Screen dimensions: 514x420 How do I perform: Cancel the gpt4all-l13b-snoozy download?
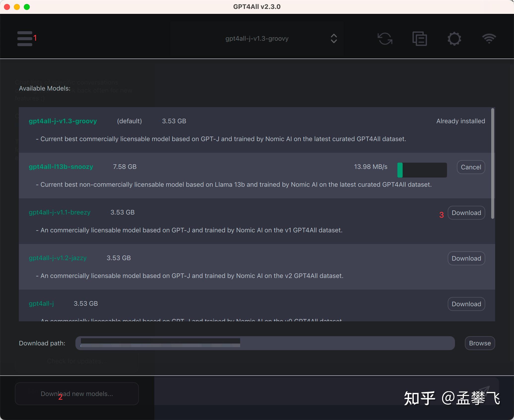[x=471, y=167]
